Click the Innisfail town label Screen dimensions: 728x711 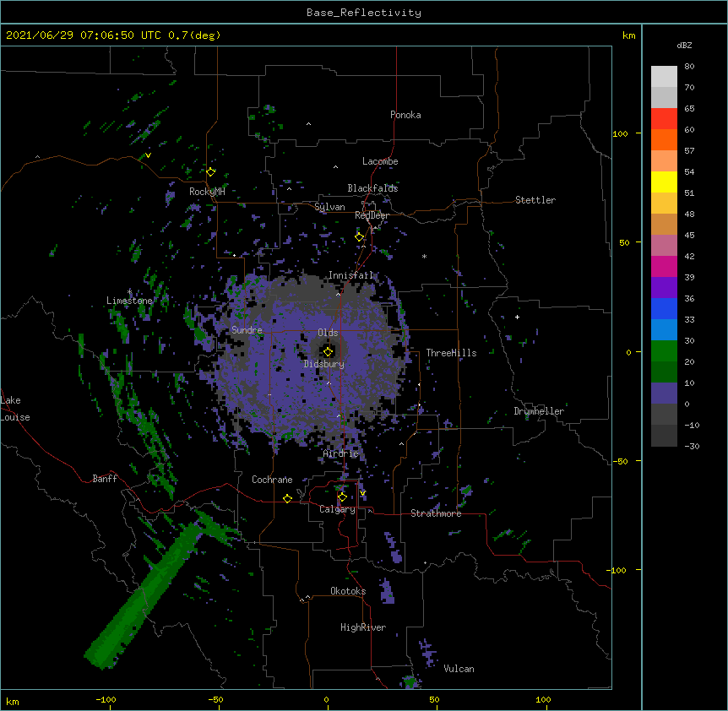351,275
